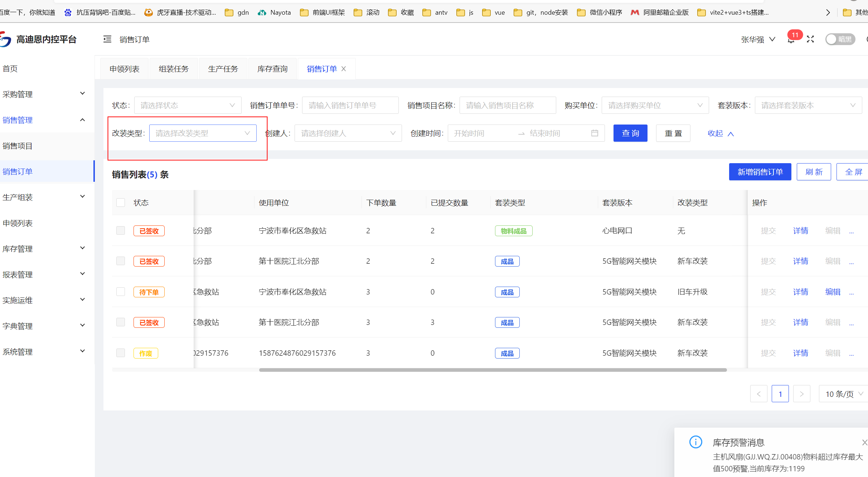Open the 10 条/页 page size selector
The width and height of the screenshot is (868, 477).
click(844, 394)
